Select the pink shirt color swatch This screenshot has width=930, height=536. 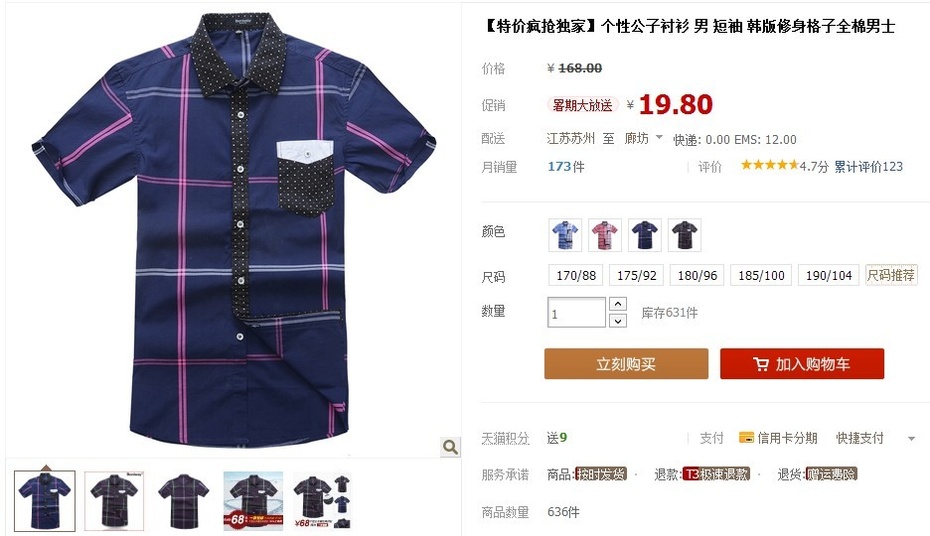[605, 235]
